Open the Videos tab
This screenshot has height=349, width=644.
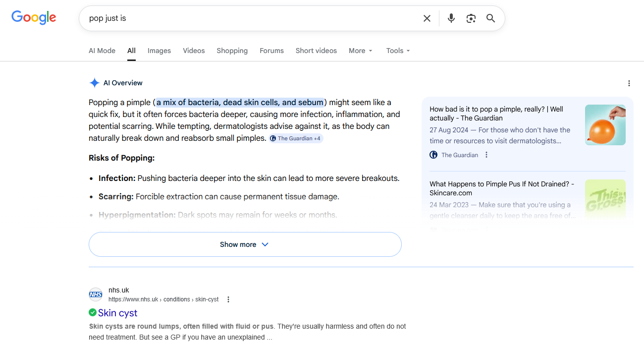(194, 51)
